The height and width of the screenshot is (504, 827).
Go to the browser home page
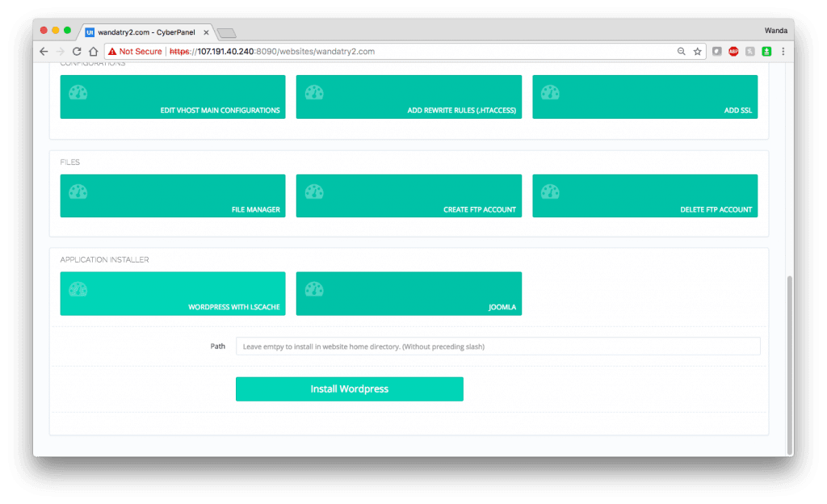94,51
